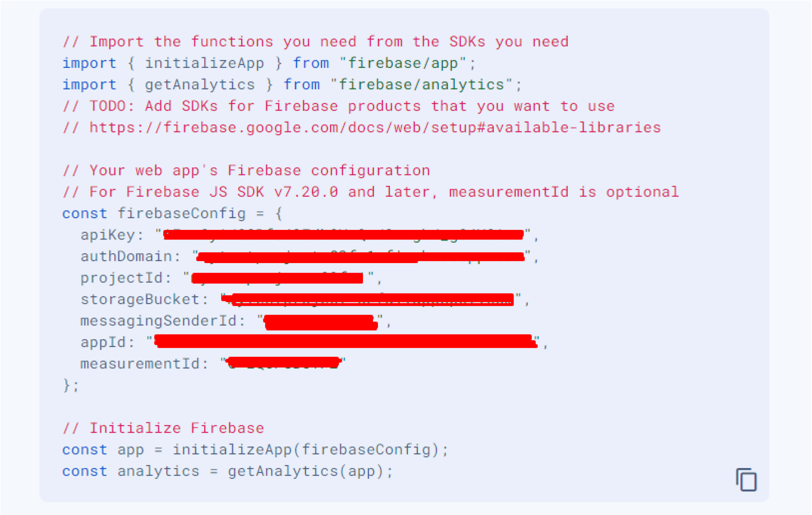812x515 pixels.
Task: Click the redacted messagingSenderId value
Action: click(321, 322)
